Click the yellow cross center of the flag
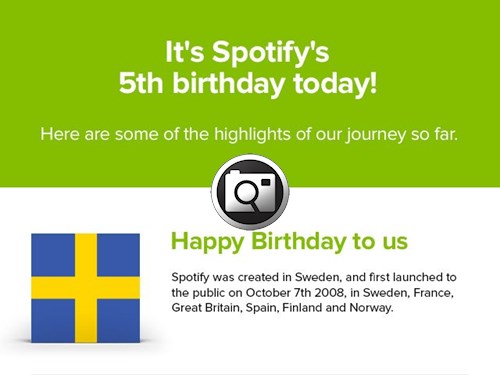The width and height of the screenshot is (500, 385). point(86,288)
